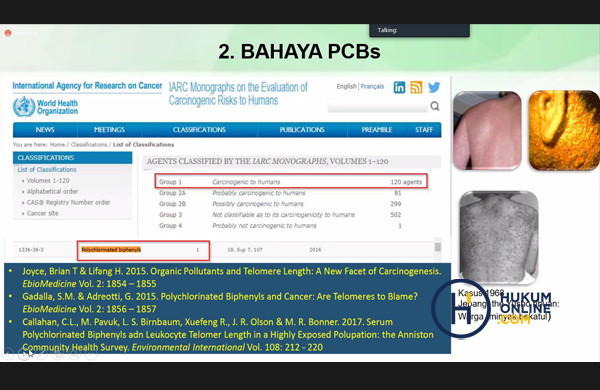The width and height of the screenshot is (600, 390).
Task: Click the '120 agents' count
Action: tap(406, 182)
